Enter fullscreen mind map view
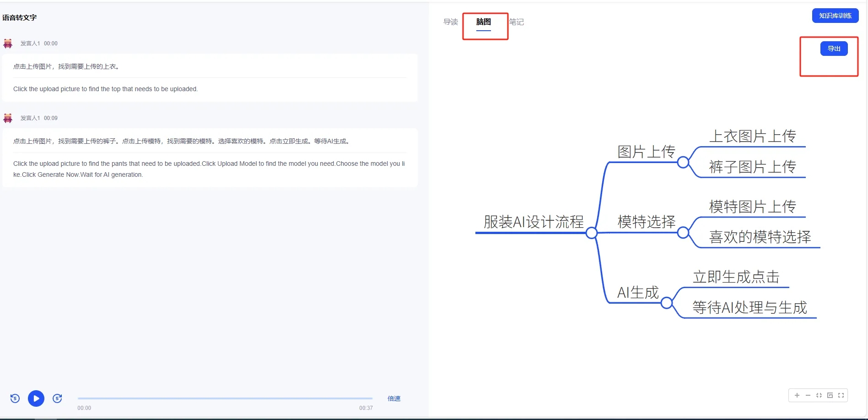Image resolution: width=868 pixels, height=420 pixels. 841,395
